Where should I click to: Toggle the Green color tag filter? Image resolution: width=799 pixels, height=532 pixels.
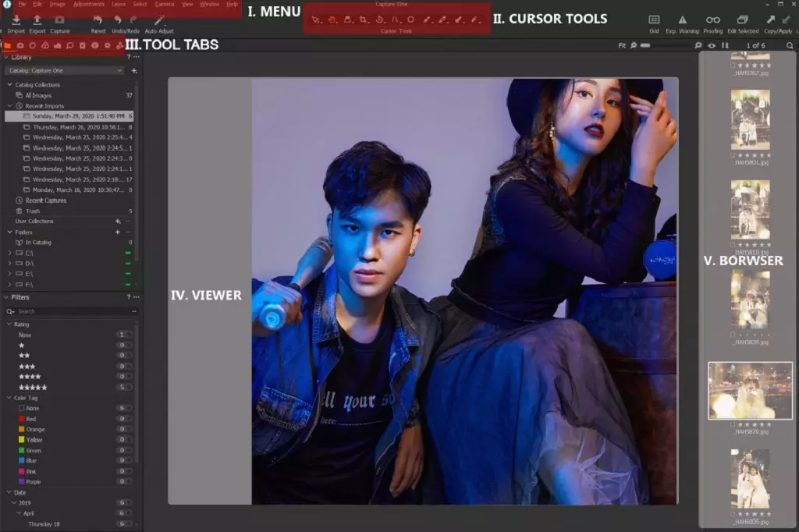[x=124, y=450]
